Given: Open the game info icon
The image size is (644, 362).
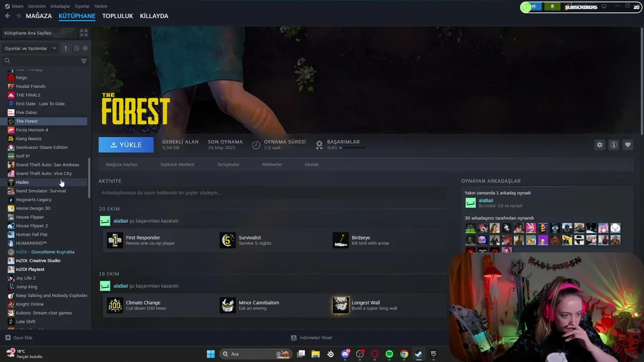Looking at the screenshot, I should [613, 145].
